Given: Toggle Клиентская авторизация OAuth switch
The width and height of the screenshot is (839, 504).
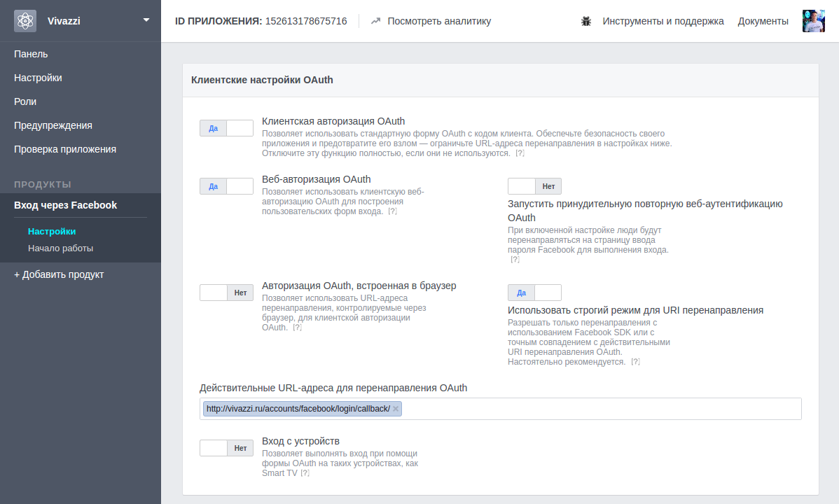Looking at the screenshot, I should 226,128.
